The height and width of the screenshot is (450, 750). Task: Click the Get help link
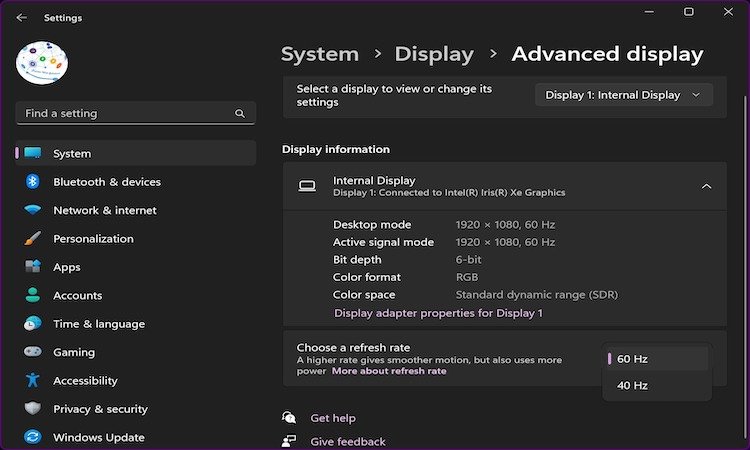coord(333,418)
